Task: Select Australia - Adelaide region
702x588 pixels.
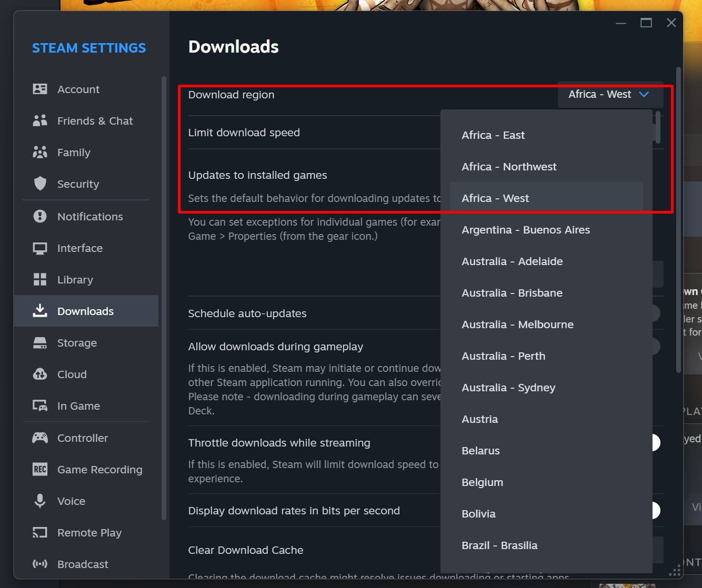Action: click(546, 261)
